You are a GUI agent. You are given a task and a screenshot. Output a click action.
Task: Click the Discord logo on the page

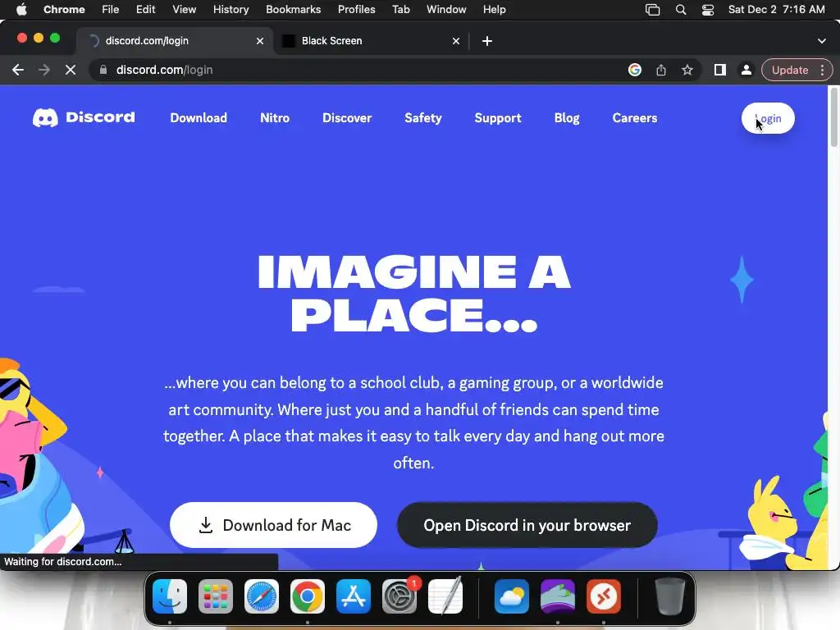click(84, 117)
